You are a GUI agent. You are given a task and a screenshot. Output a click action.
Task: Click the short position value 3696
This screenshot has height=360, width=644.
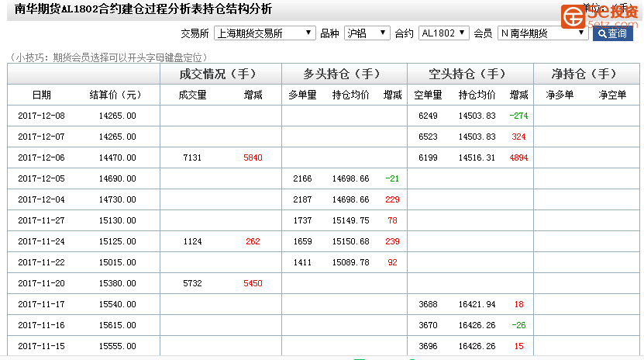[x=428, y=347]
